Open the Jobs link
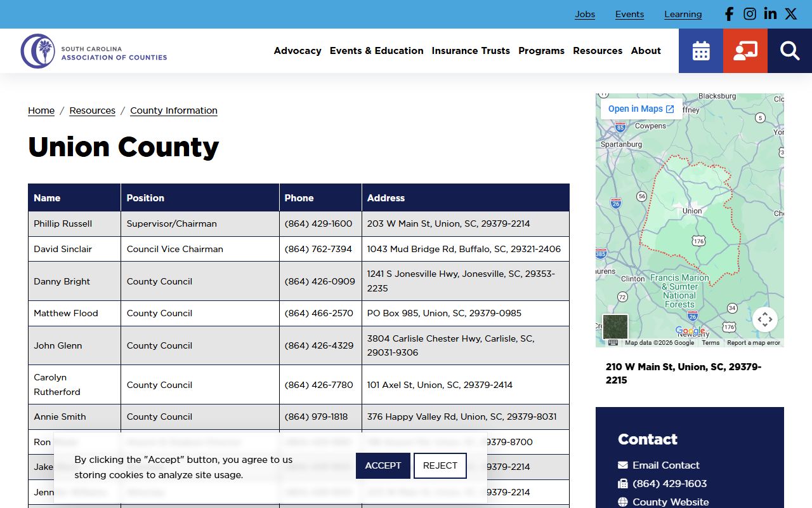This screenshot has width=812, height=508. (x=585, y=14)
